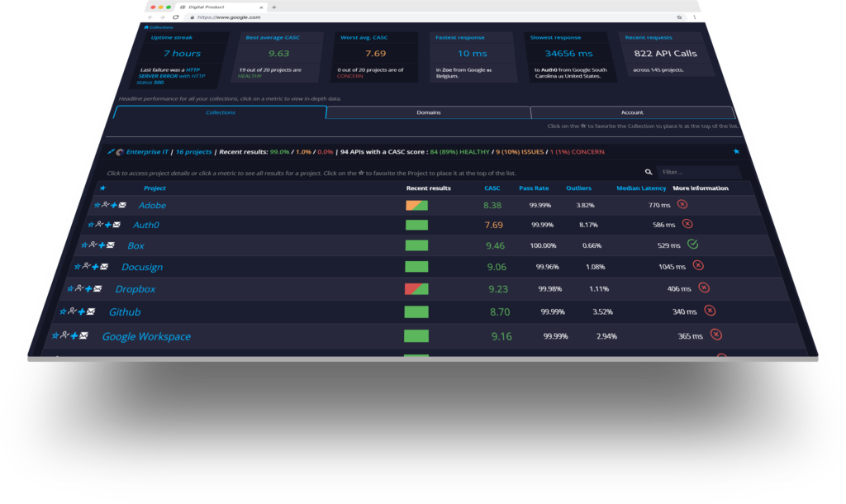Click the envelope icon in the Auth0 row
Screen dimensions: 846x504
[x=116, y=225]
